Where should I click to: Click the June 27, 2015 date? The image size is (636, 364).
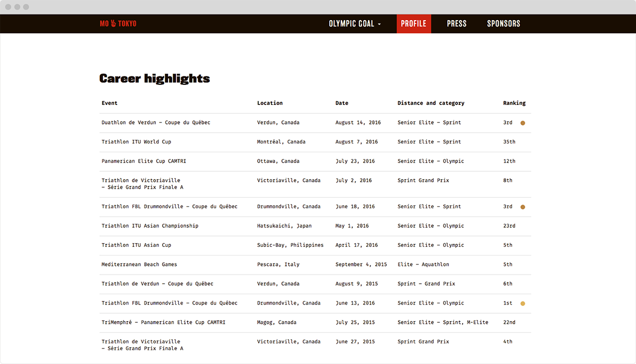tap(355, 342)
